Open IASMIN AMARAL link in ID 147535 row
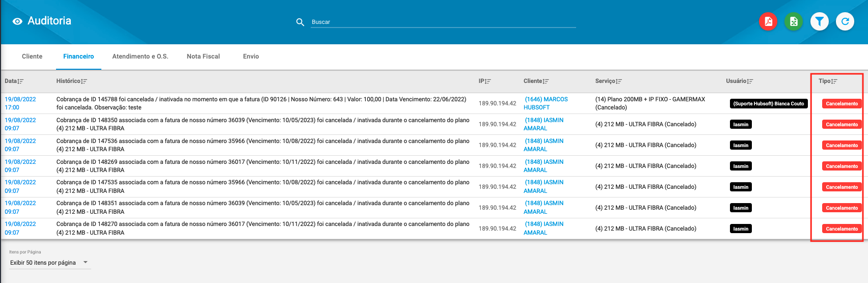The height and width of the screenshot is (283, 868). point(544,187)
